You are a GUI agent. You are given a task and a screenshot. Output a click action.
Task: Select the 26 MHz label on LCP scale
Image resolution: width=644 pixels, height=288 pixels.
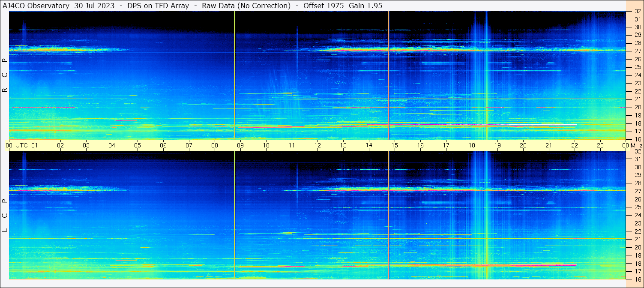point(637,199)
